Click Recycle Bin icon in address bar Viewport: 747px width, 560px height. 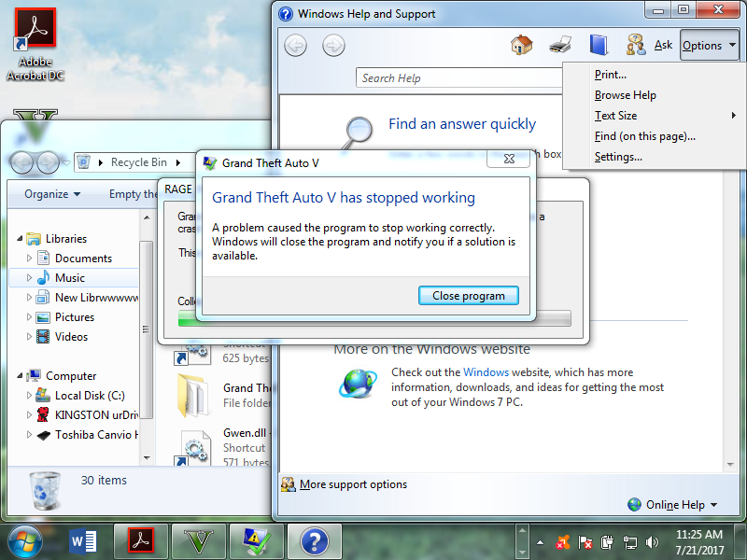tap(84, 162)
